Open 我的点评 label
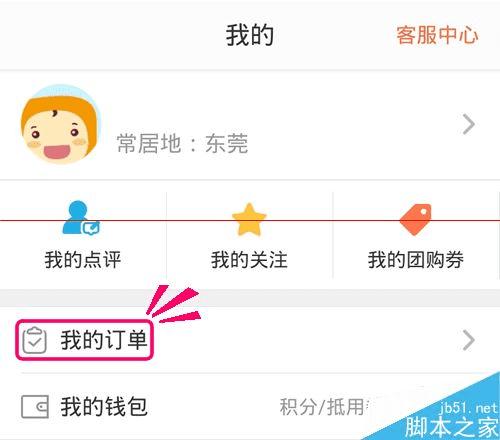Viewport: 500px width, 440px height. (83, 260)
